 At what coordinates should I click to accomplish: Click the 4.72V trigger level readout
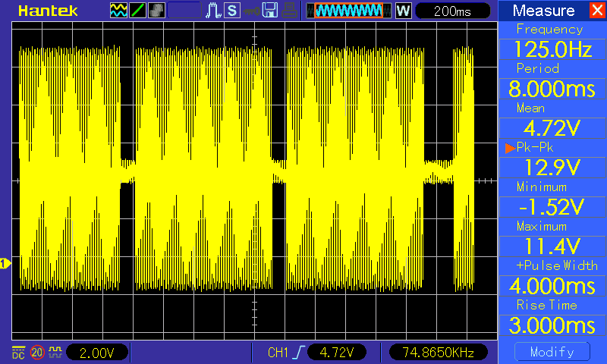337,353
